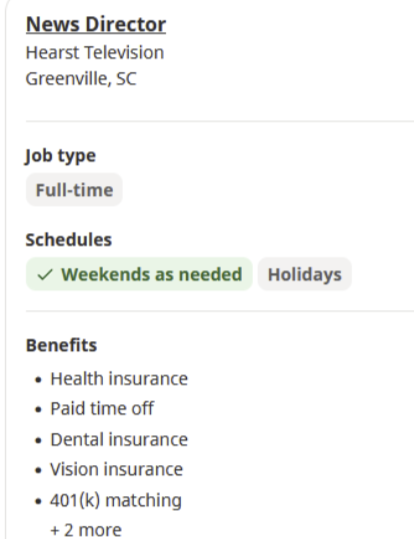Click the Vision insurance benefit item
The height and width of the screenshot is (539, 414).
[117, 469]
